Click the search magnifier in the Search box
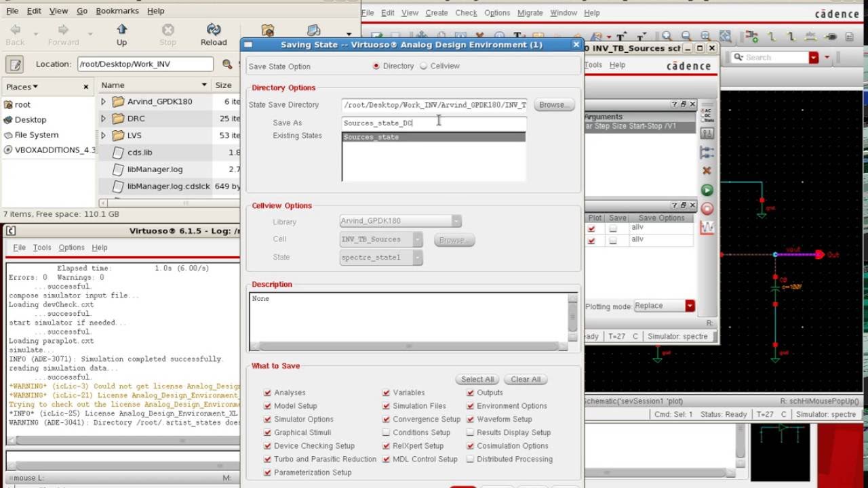Screen dimensions: 868x488 737,58
